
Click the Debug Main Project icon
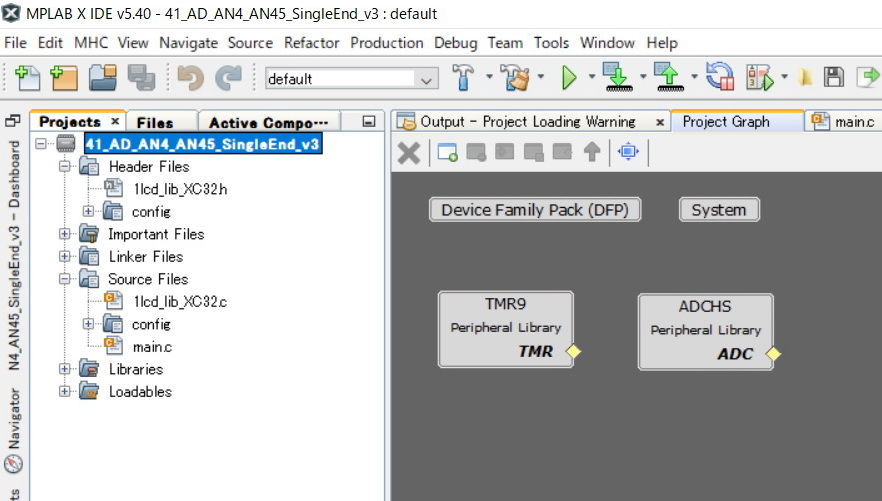coord(760,77)
